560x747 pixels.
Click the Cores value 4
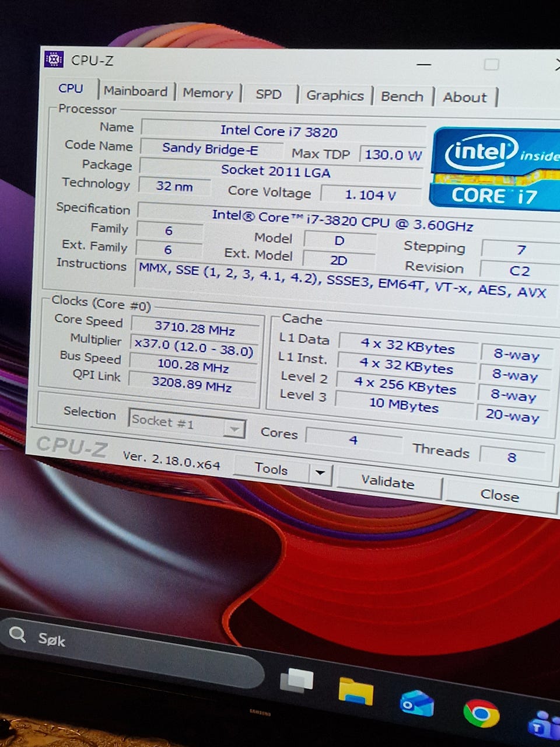(353, 439)
